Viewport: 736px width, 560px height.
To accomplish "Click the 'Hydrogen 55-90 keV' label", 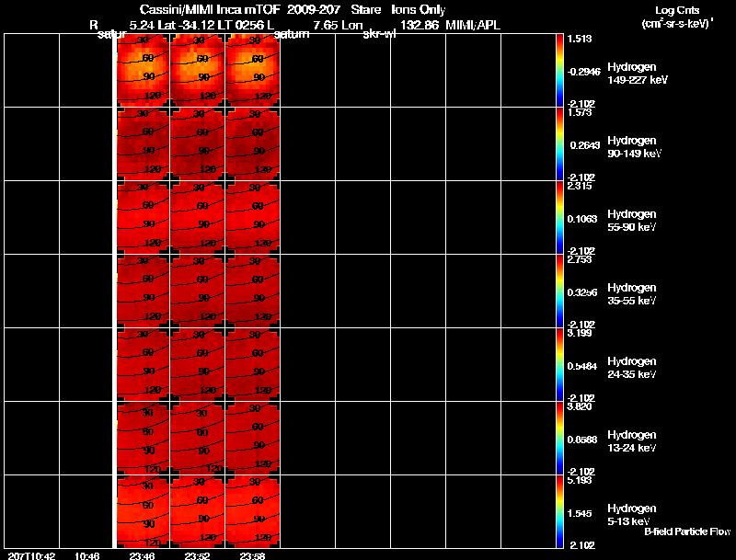I will point(632,221).
